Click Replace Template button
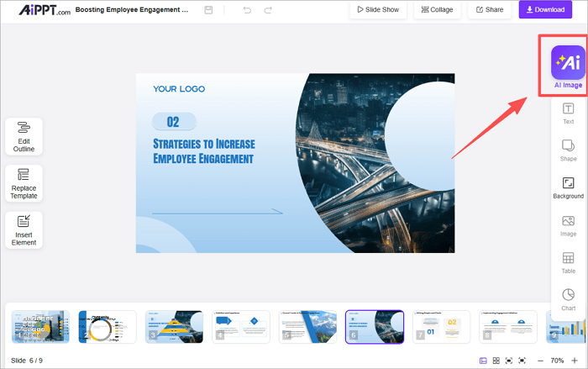Image resolution: width=588 pixels, height=369 pixels. click(x=24, y=183)
